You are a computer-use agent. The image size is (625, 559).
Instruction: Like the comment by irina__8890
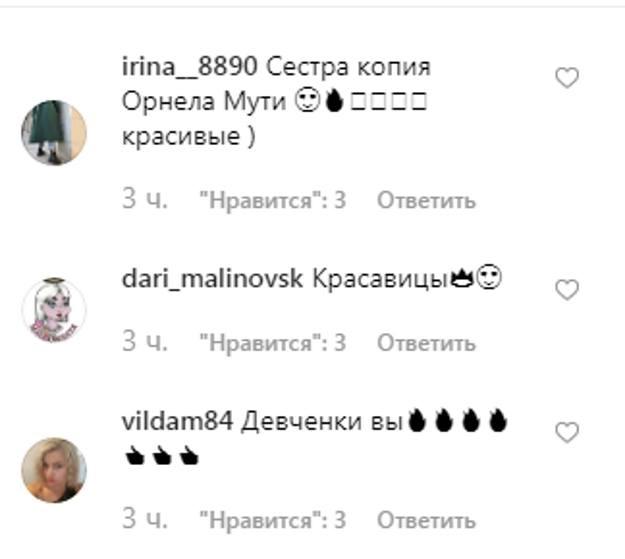[567, 77]
